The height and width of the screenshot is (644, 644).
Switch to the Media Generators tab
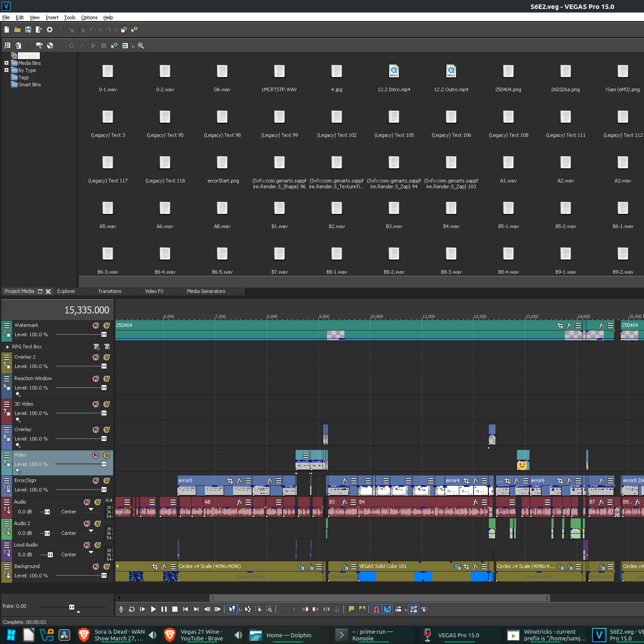coord(206,292)
